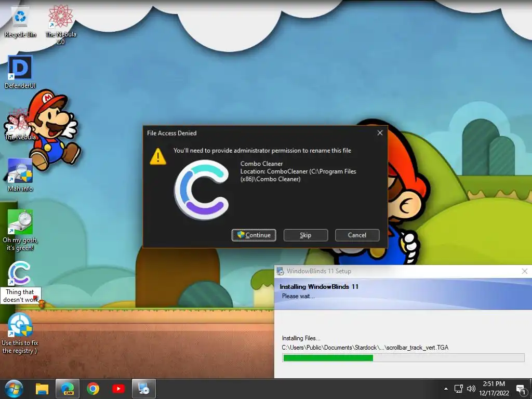
Task: Click the 2:51 PM clock and date
Action: pyautogui.click(x=494, y=389)
